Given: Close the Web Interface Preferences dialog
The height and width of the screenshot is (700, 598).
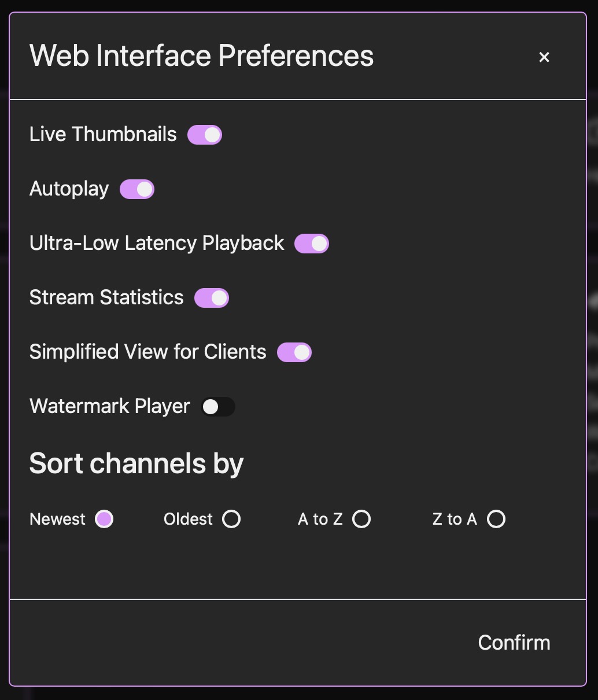Looking at the screenshot, I should 544,57.
